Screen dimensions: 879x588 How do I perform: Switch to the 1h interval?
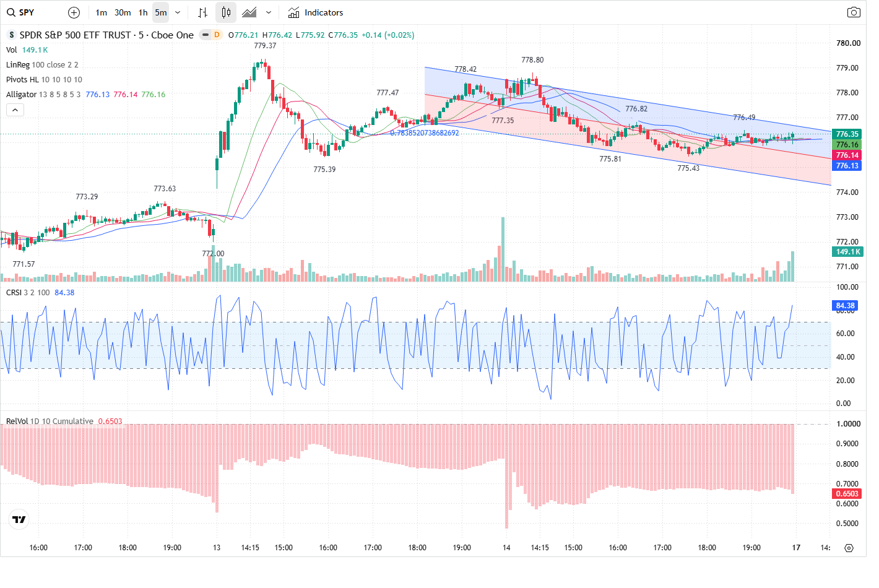pyautogui.click(x=143, y=12)
